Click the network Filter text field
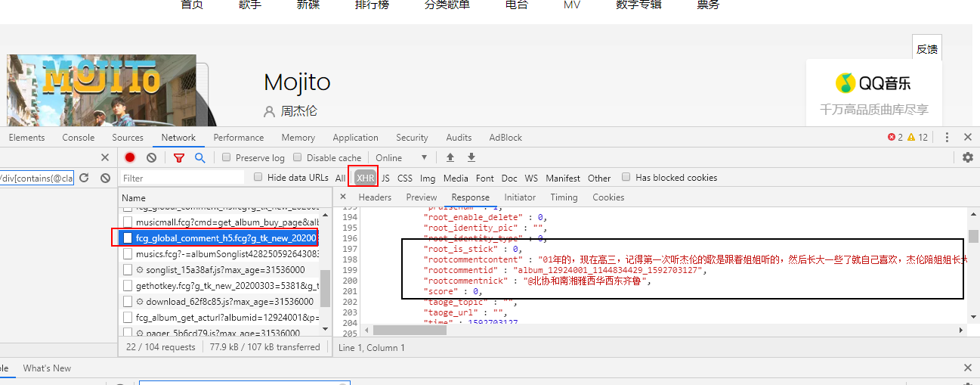 click(182, 178)
